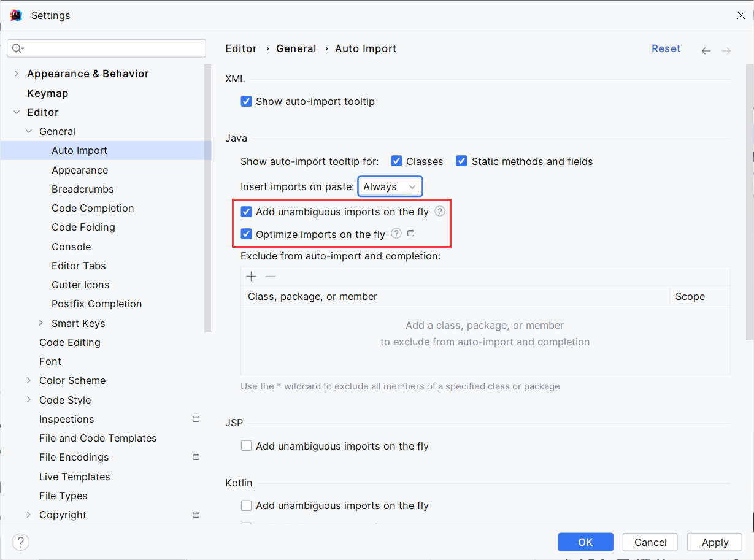Expand Copyright node
The image size is (754, 560).
29,515
